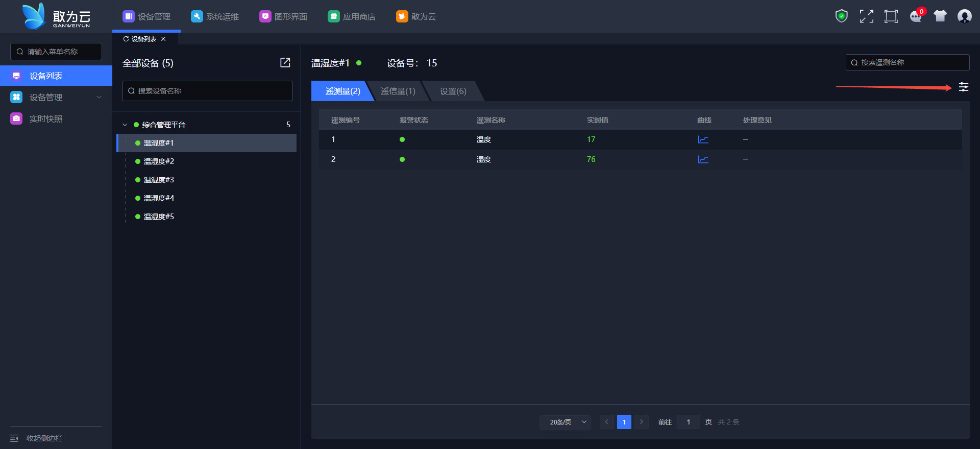Switch to the 遥信量(1) tab
Screen dimensions: 980x449
point(398,91)
